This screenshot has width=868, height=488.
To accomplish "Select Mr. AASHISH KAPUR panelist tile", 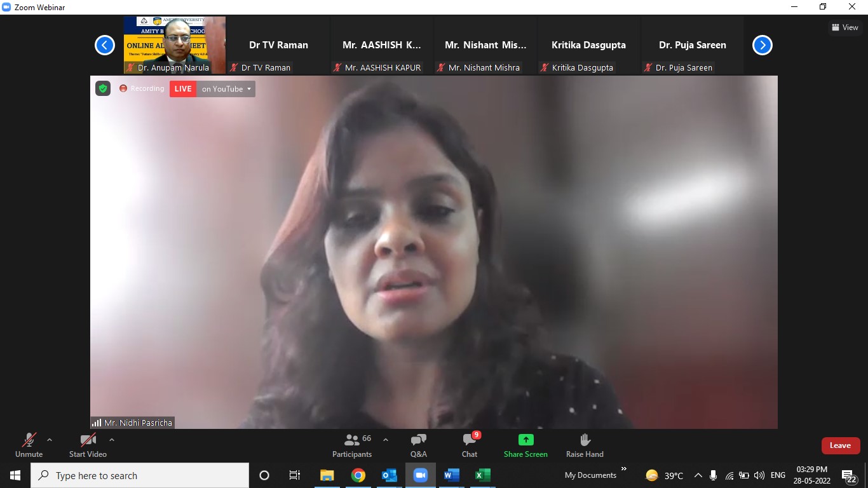I will [x=382, y=45].
